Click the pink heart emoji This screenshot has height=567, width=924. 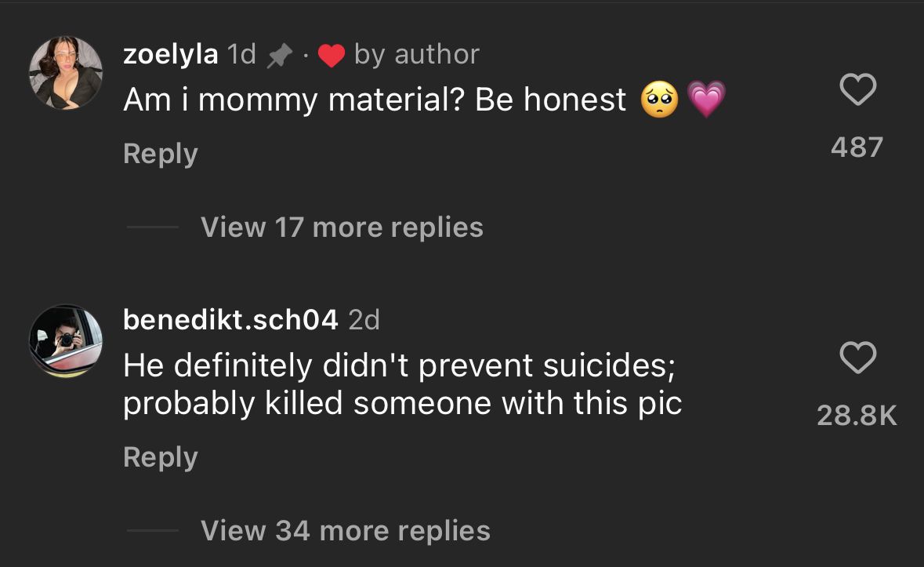(706, 100)
